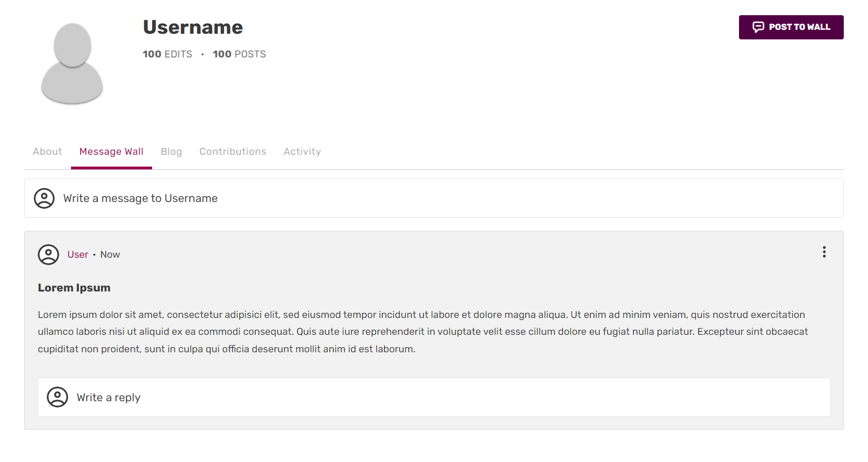
Task: Select the Message Wall tab
Action: 112,152
